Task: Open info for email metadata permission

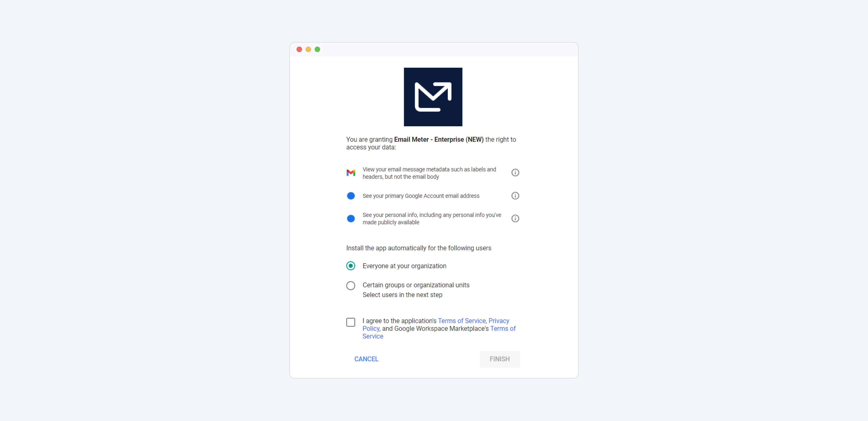Action: [515, 173]
